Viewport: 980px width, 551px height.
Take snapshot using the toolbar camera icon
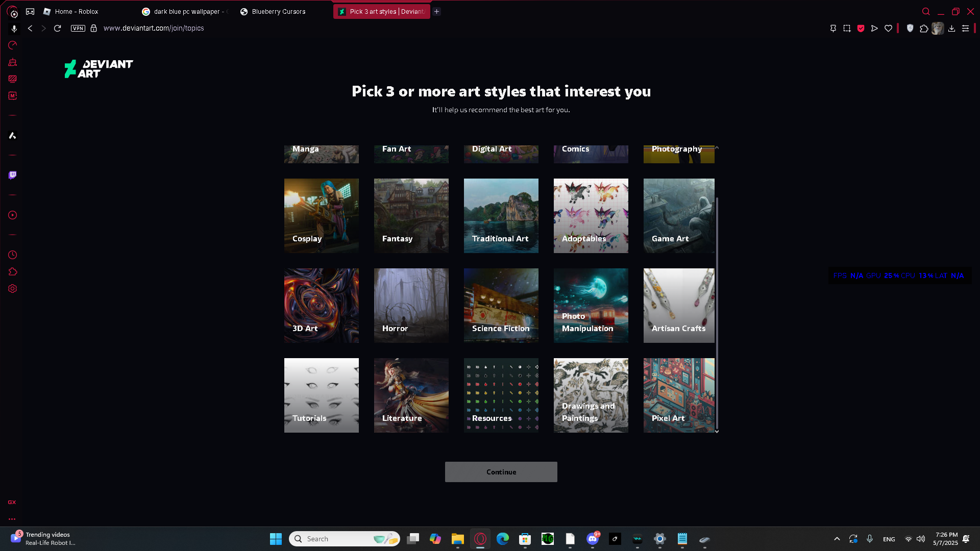point(847,29)
